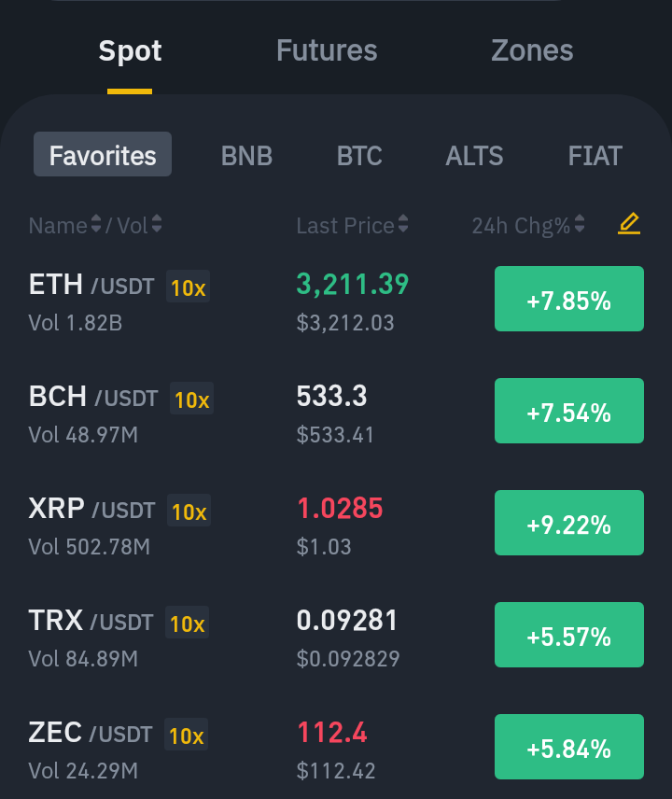Select the ALTS market filter
The height and width of the screenshot is (799, 672).
474,156
